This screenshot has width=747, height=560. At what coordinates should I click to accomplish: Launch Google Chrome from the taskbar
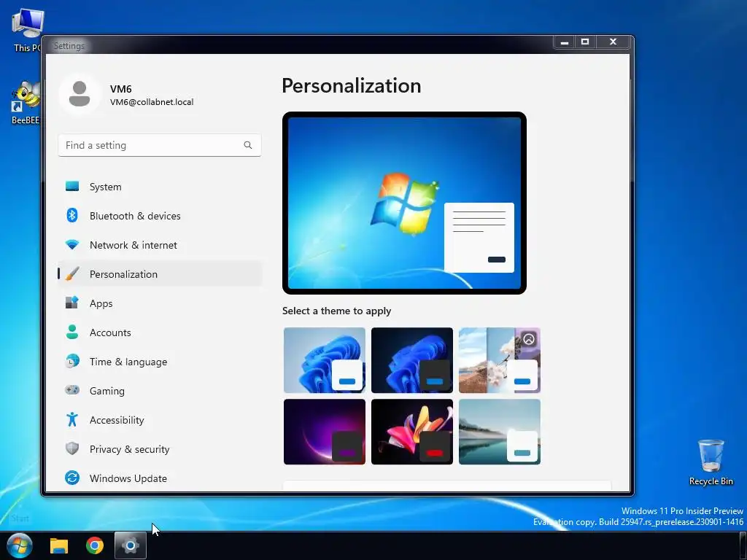point(95,545)
